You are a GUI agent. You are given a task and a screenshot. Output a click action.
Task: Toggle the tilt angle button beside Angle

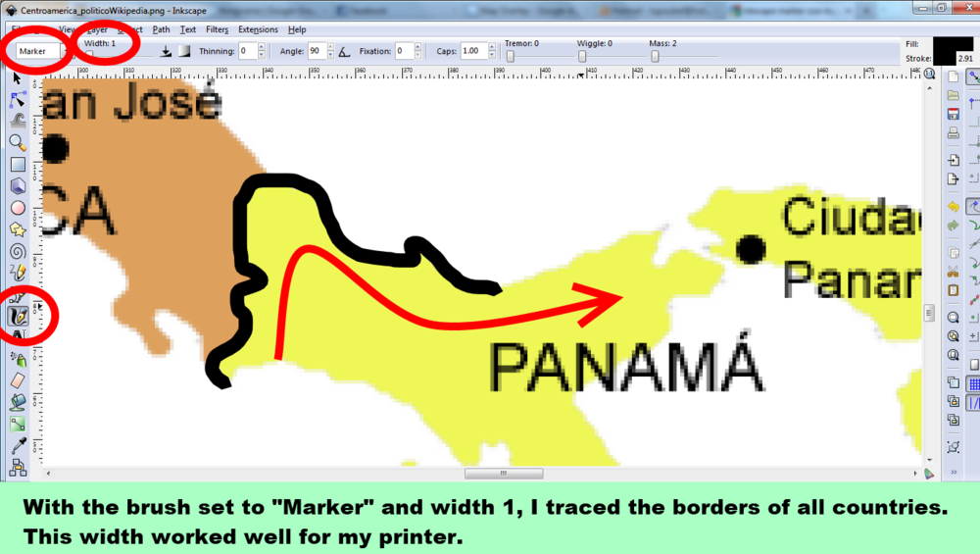coord(345,51)
